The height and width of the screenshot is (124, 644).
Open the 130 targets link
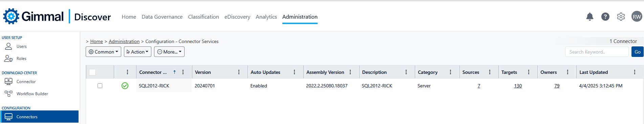tap(518, 86)
